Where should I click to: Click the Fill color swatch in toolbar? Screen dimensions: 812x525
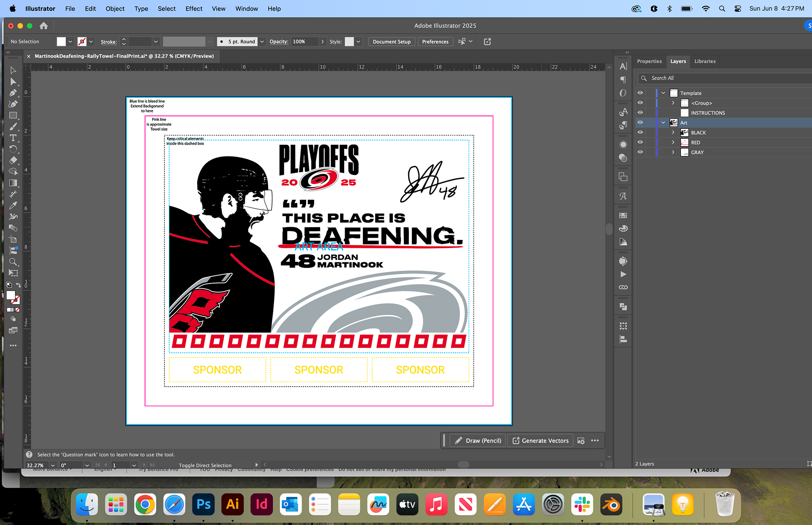pyautogui.click(x=11, y=295)
